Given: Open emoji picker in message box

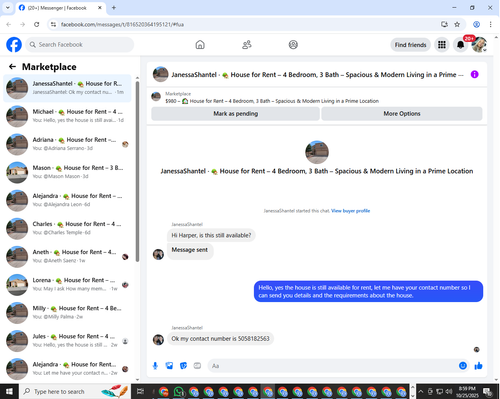Looking at the screenshot, I should point(463,366).
